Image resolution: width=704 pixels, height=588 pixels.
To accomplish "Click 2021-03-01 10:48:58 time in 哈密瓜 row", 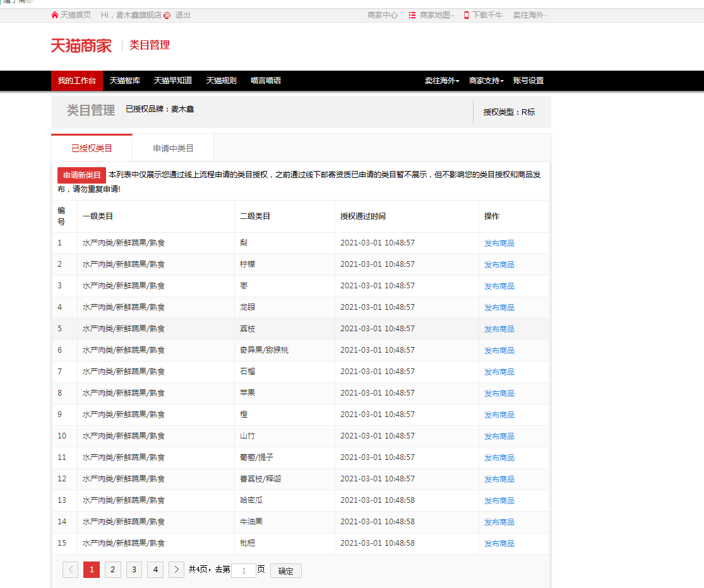I will (x=378, y=500).
